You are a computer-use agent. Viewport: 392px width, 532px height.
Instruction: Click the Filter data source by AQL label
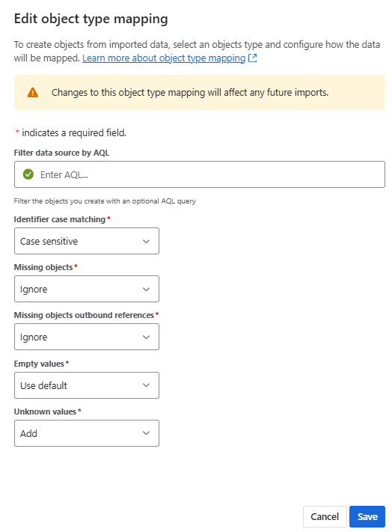click(x=61, y=153)
